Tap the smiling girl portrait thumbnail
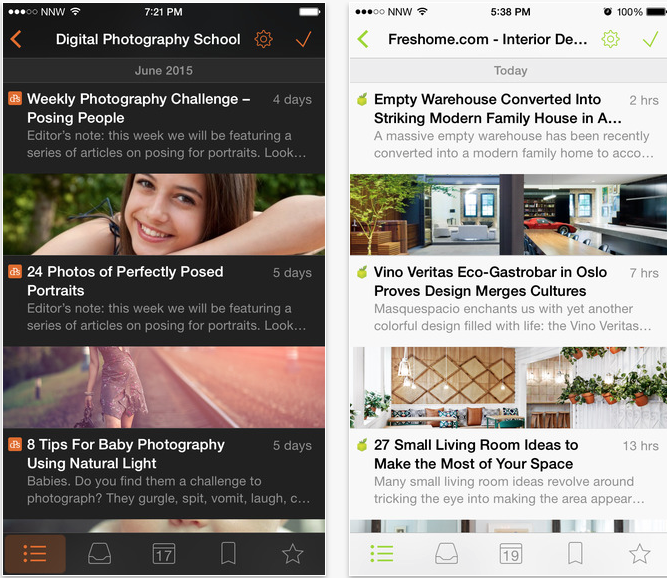The width and height of the screenshot is (667, 578). tap(164, 214)
